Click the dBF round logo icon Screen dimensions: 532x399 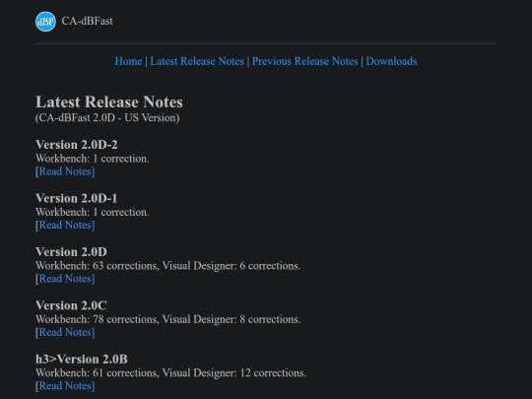(x=45, y=22)
